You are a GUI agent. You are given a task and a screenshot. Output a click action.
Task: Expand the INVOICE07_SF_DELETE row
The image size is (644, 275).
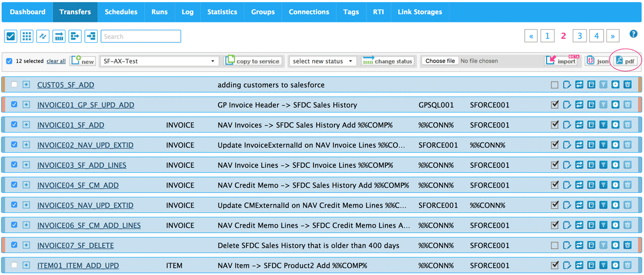tap(26, 246)
